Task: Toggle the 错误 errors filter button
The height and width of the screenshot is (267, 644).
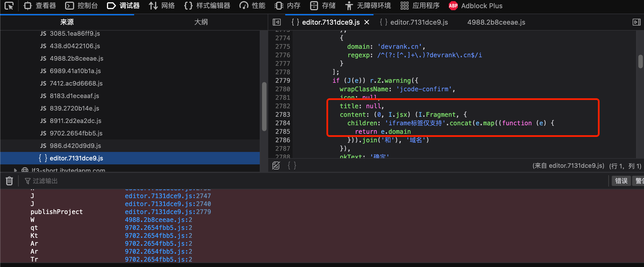Action: [621, 181]
